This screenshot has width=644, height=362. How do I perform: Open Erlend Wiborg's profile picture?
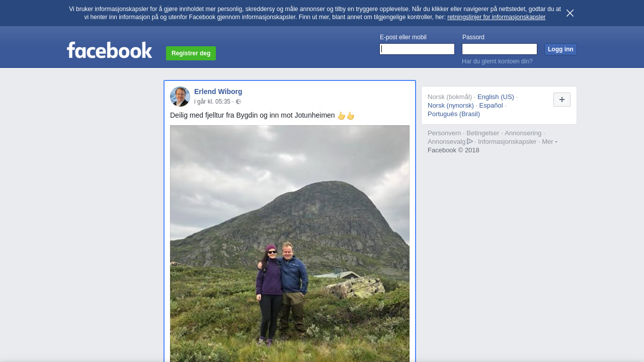180,97
